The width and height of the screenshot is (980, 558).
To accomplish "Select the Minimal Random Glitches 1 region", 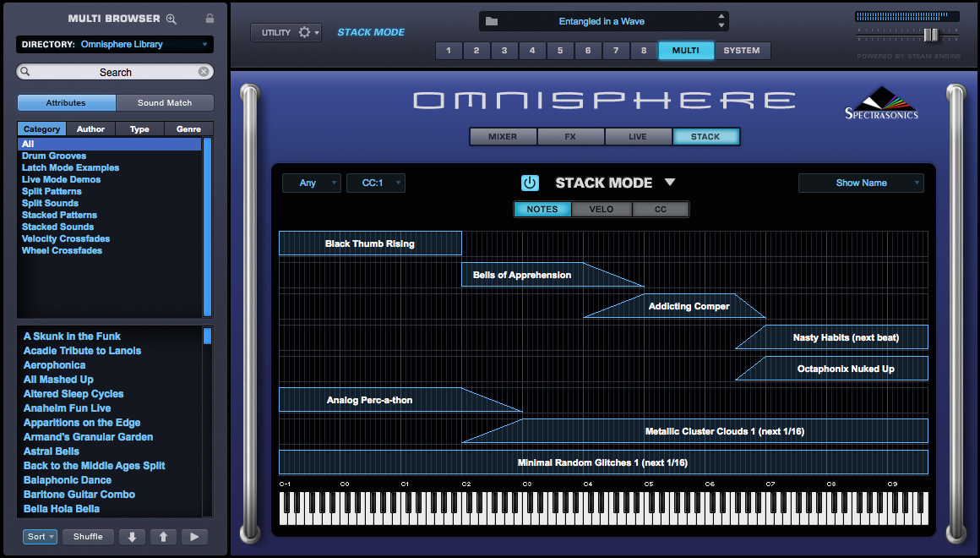I will 603,462.
